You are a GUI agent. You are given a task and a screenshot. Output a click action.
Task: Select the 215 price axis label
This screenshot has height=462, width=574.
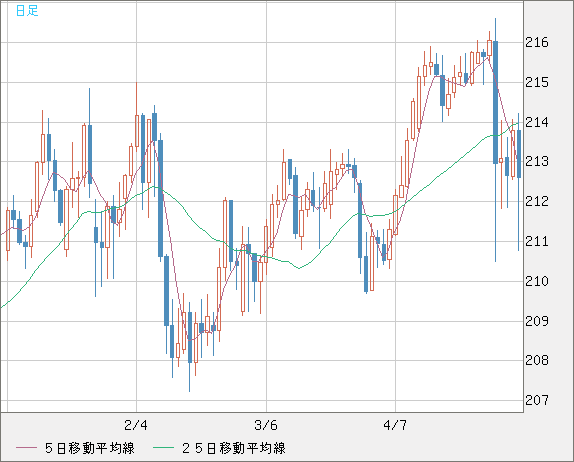tap(537, 82)
